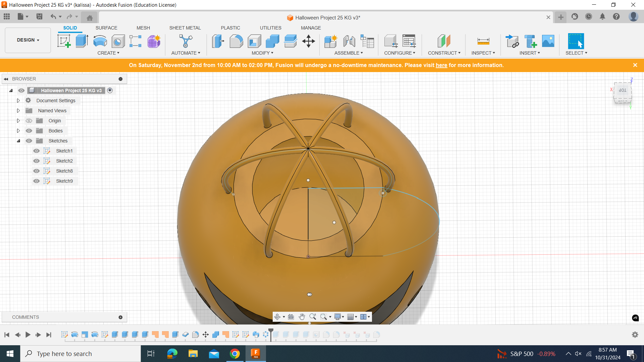Screen dimensions: 644x362
Task: Open the CONSTRUCT dropdown menu
Action: [444, 53]
